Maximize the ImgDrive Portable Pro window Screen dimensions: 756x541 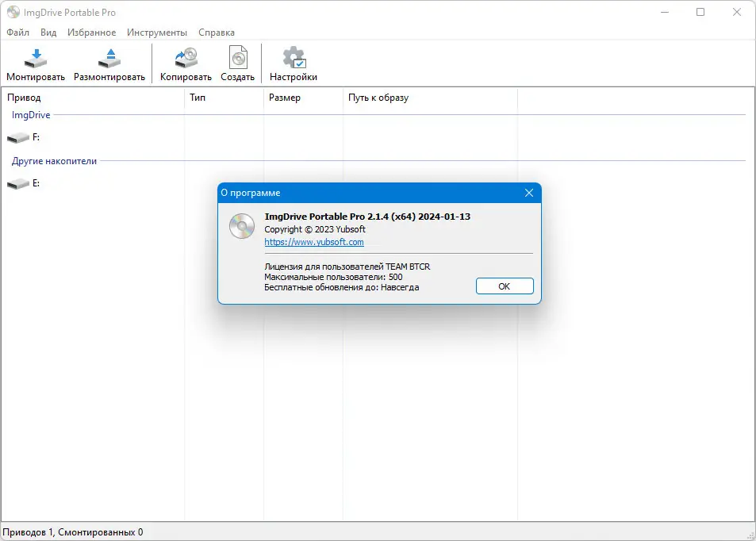700,12
